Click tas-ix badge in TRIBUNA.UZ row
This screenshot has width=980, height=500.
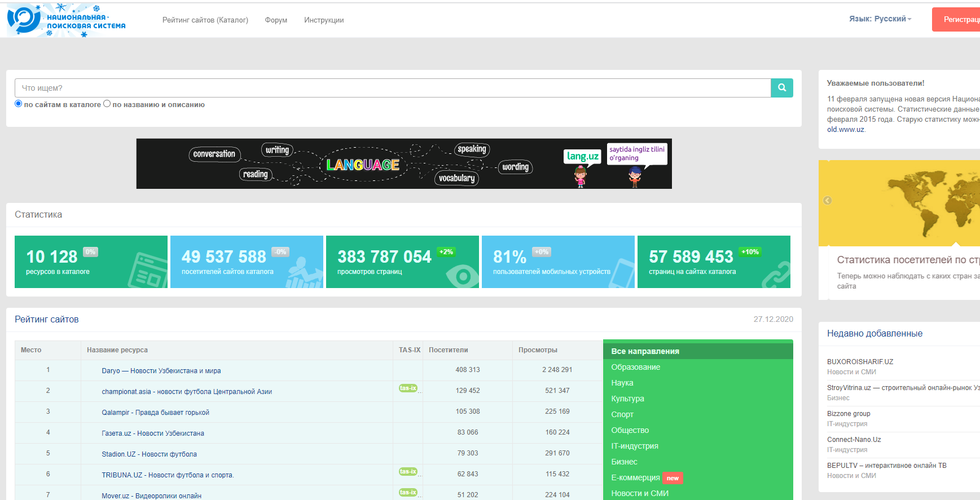(x=408, y=471)
